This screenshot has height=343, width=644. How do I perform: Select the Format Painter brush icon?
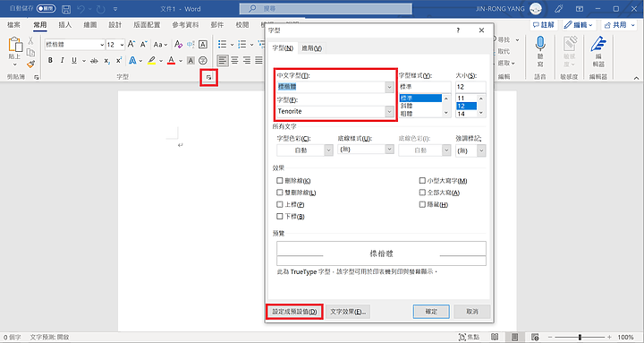(30, 64)
